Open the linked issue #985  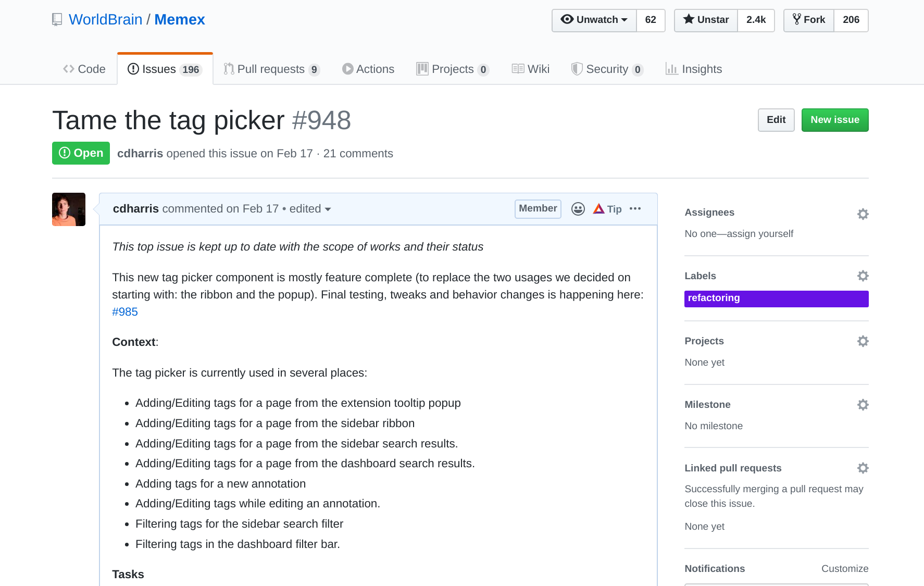point(125,312)
